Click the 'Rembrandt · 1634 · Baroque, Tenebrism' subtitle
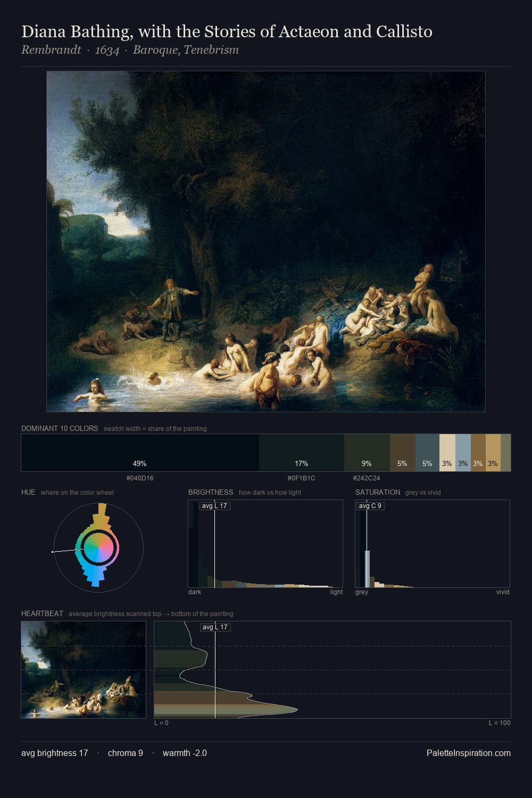This screenshot has height=798, width=532. click(130, 50)
